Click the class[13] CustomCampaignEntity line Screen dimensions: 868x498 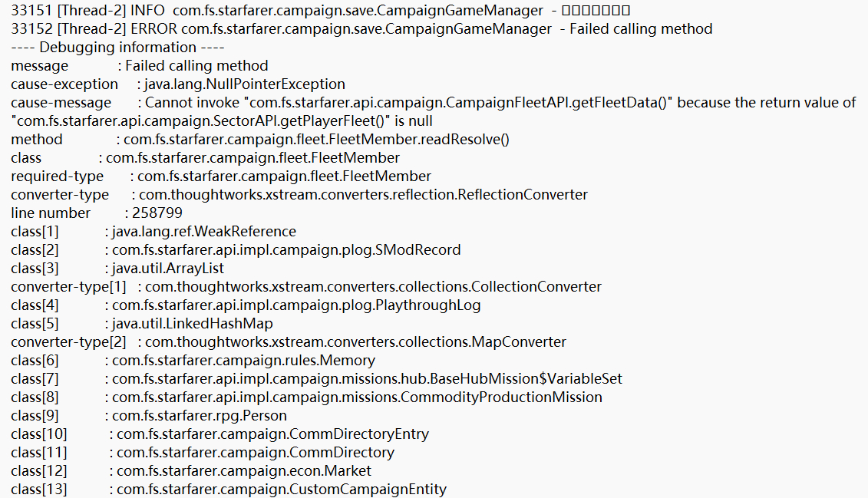pos(281,490)
